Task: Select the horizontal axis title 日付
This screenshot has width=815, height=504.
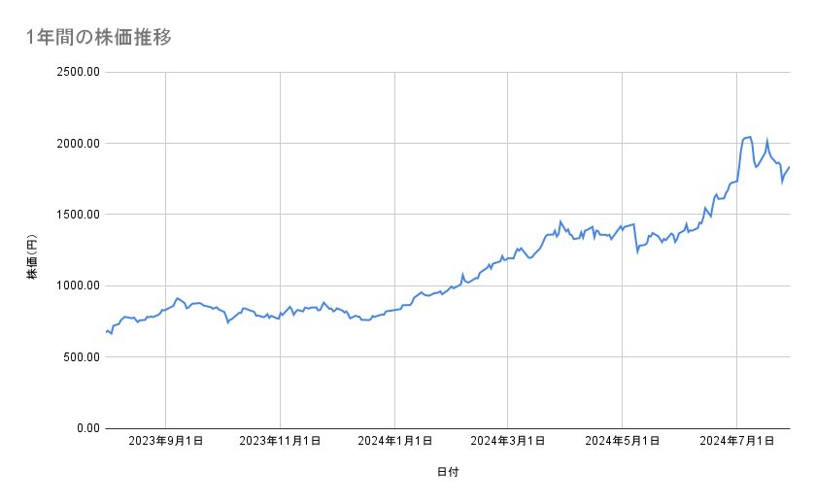Action: [448, 471]
